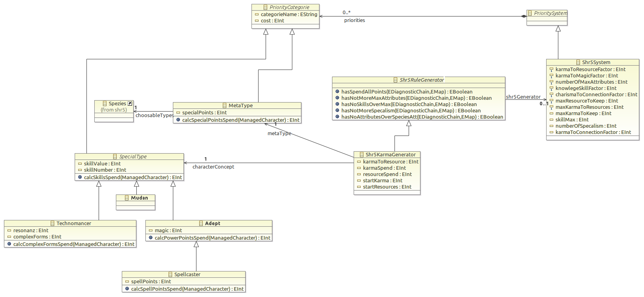Viewport: 644px width, 297px height.
Task: Select the metaType reference label
Action: [279, 134]
